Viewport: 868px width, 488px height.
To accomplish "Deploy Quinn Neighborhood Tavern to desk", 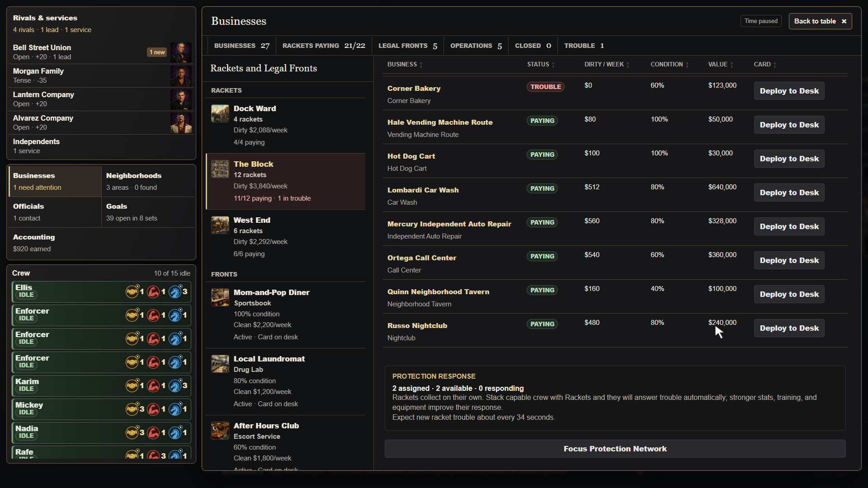I will (x=789, y=294).
